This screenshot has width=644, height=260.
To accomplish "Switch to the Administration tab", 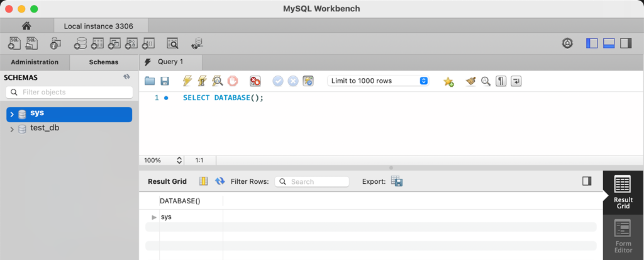I will pos(35,62).
